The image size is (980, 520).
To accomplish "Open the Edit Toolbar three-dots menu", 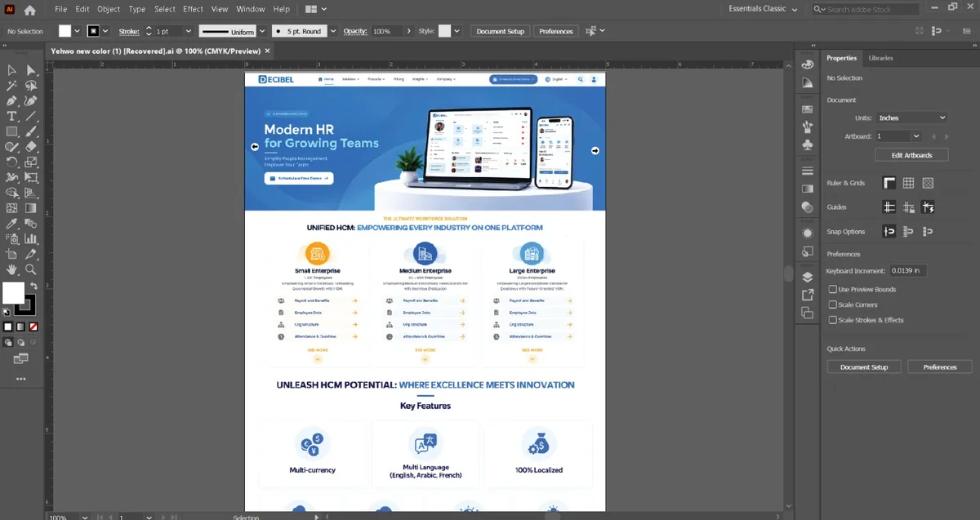I will [x=21, y=379].
